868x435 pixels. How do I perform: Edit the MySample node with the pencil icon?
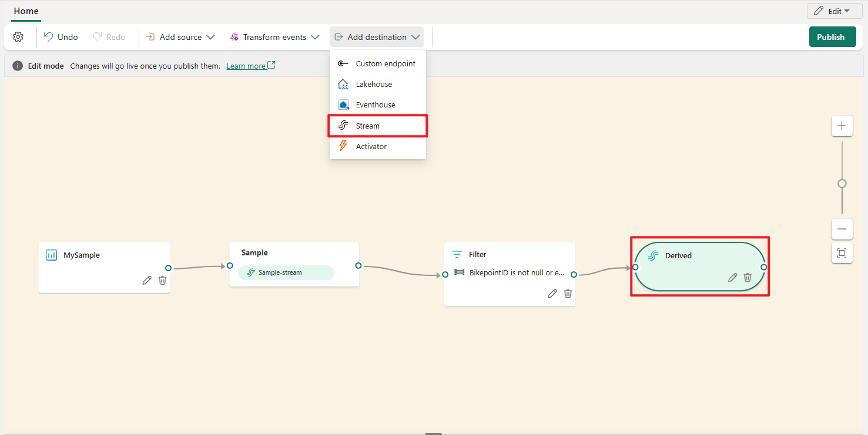(146, 280)
